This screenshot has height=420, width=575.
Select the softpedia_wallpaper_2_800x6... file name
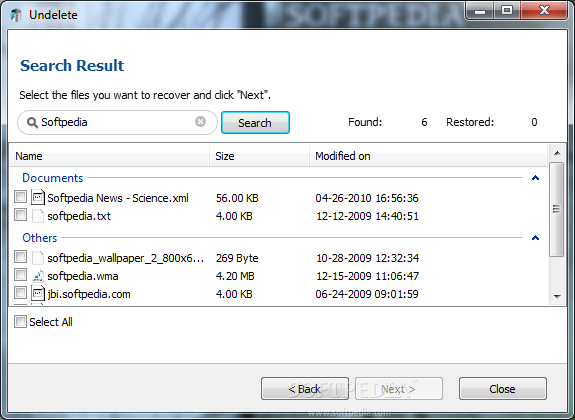[125, 258]
